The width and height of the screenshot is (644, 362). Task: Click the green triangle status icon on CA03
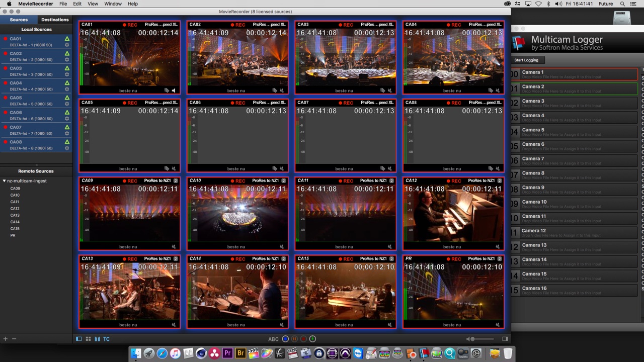(x=67, y=68)
